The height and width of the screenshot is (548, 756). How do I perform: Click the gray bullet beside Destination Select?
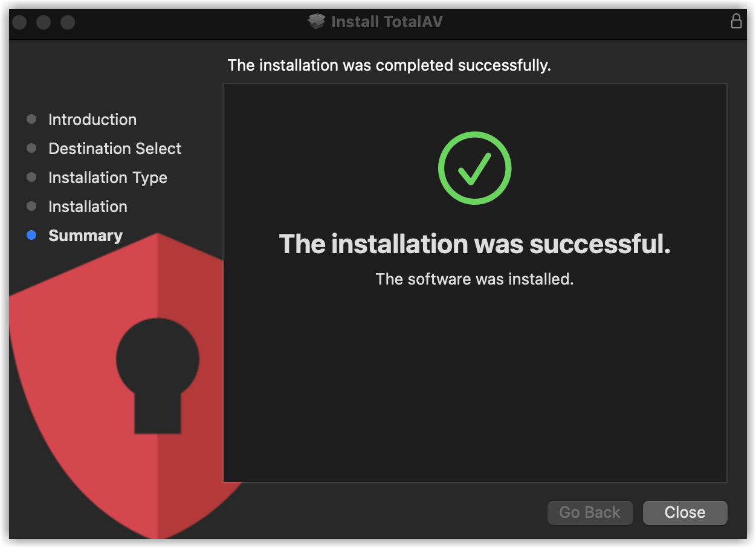(x=32, y=149)
